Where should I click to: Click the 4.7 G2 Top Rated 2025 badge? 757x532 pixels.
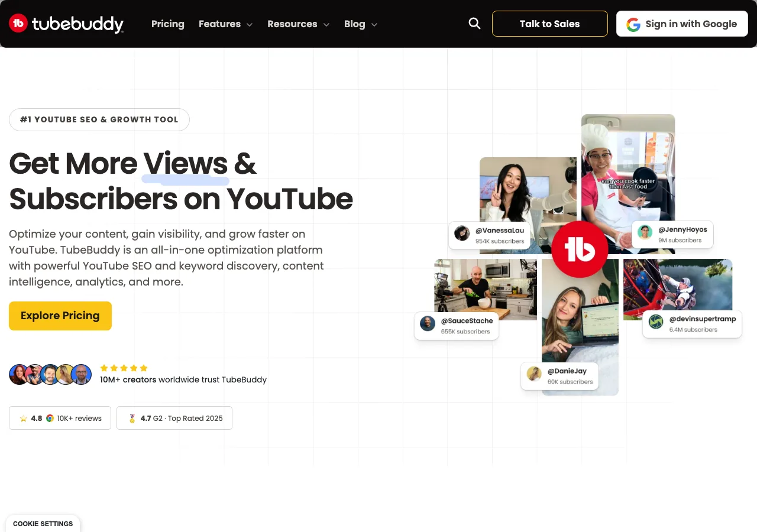(174, 418)
